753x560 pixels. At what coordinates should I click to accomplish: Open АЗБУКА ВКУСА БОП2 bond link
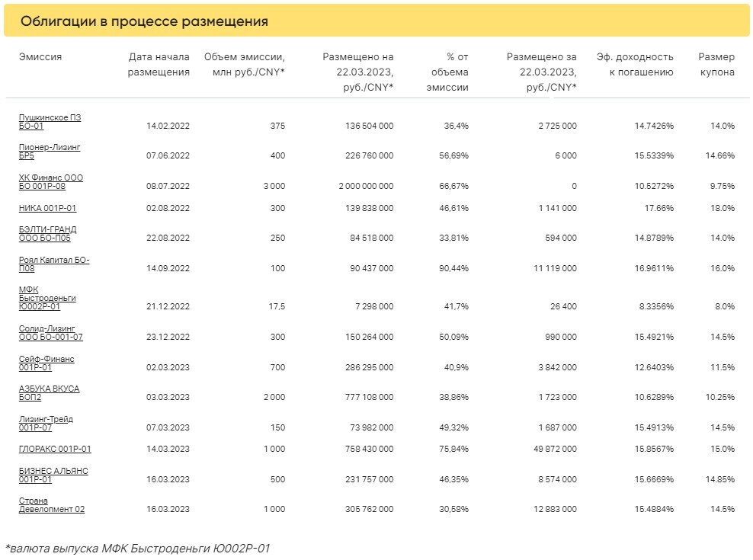[x=49, y=393]
